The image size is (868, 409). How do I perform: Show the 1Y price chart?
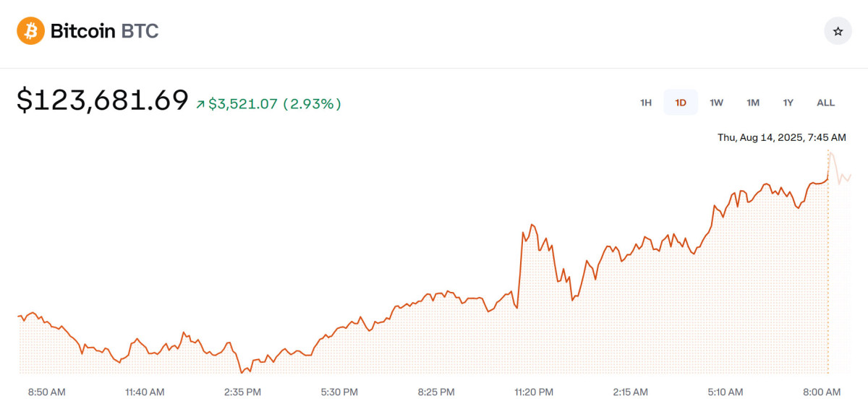(788, 103)
